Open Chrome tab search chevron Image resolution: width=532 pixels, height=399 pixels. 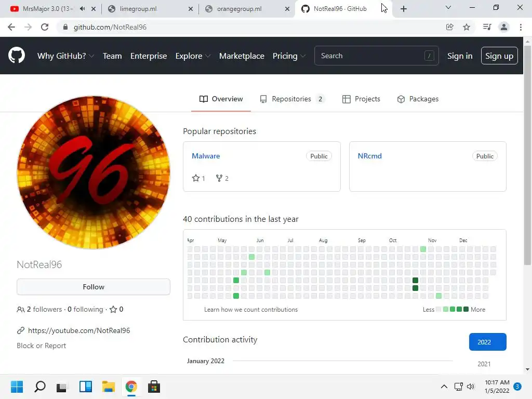448,7
